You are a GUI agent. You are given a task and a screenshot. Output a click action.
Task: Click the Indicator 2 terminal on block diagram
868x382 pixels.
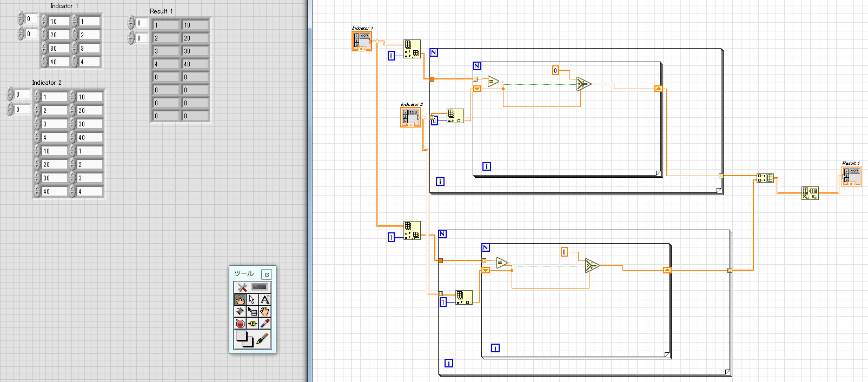pos(410,118)
